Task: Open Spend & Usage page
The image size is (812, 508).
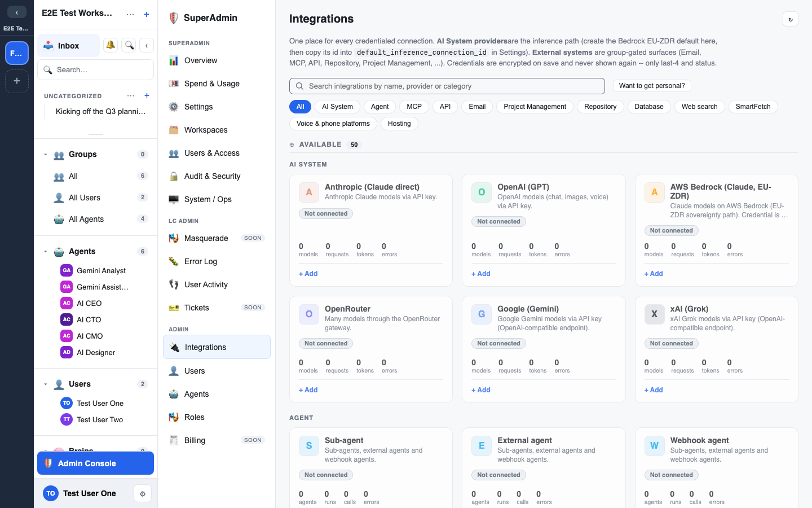Action: coord(217,84)
